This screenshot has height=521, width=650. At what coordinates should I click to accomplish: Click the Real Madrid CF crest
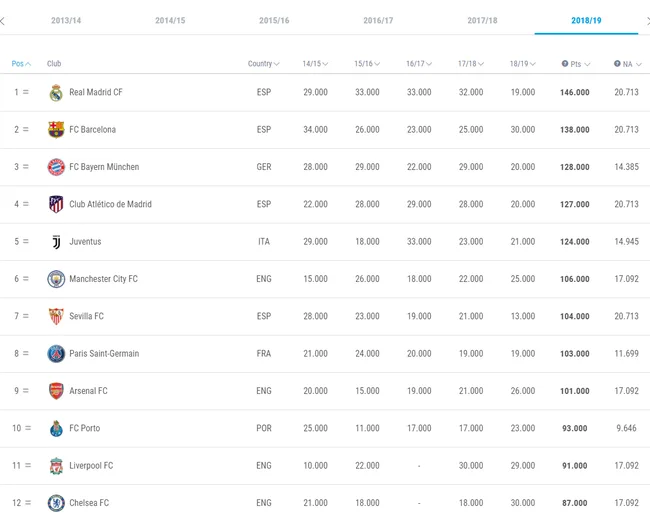(x=56, y=92)
